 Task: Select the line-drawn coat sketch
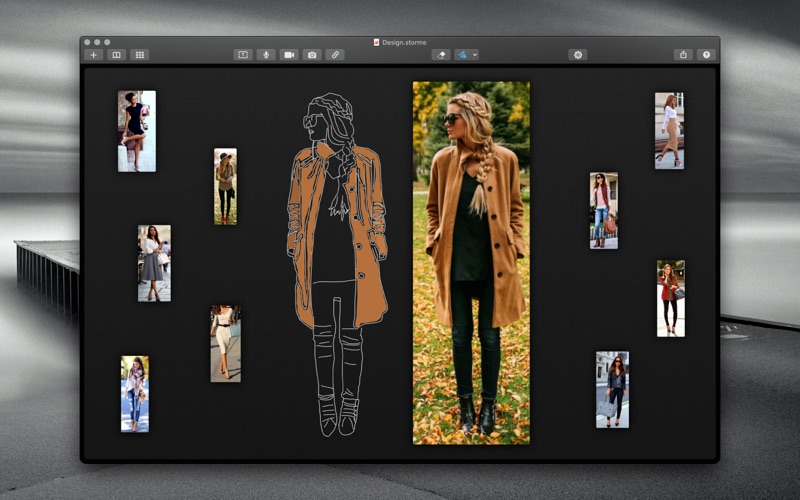[x=337, y=264]
